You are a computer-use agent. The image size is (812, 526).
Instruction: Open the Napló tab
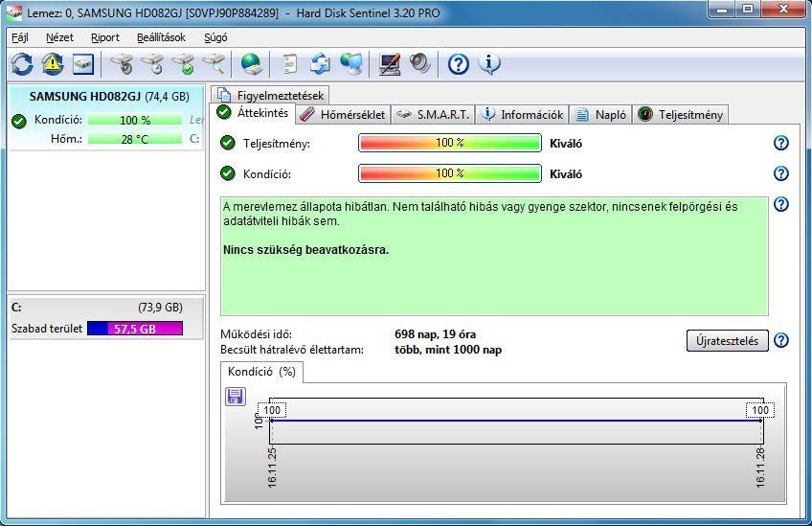click(x=600, y=115)
